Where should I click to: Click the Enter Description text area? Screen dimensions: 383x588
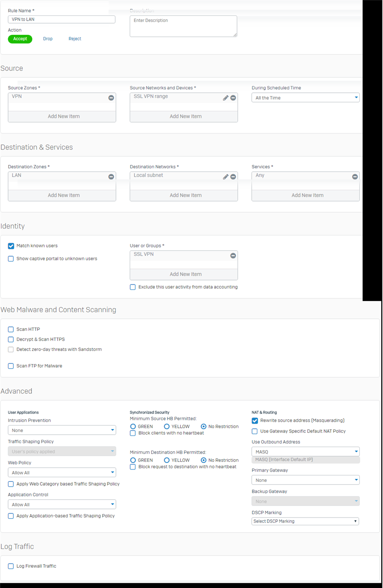tap(183, 26)
